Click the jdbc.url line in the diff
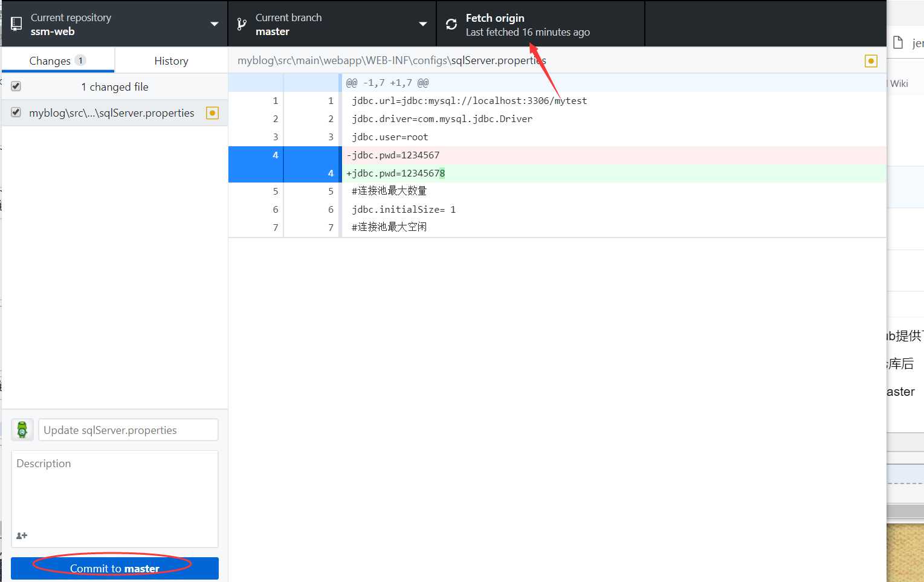 [x=470, y=101]
